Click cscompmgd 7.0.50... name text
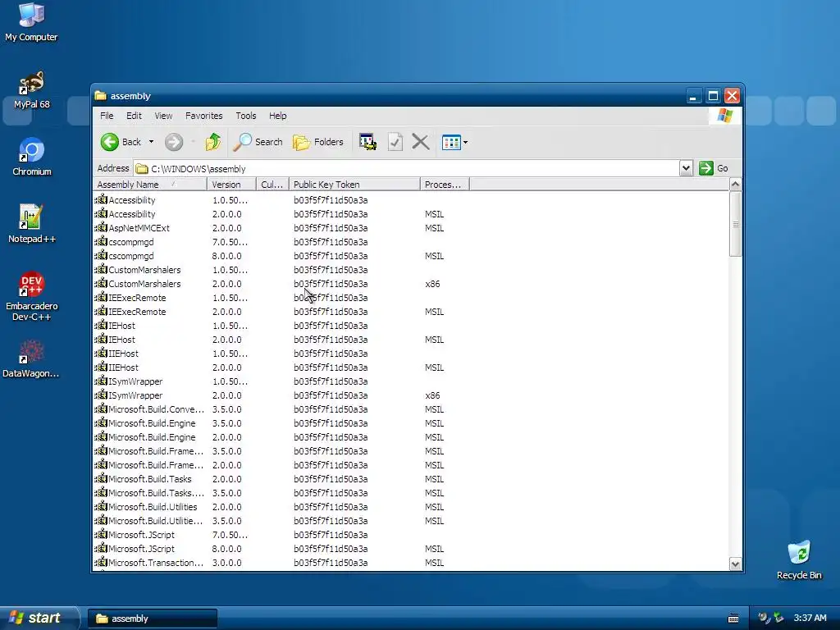This screenshot has height=630, width=840. (130, 242)
